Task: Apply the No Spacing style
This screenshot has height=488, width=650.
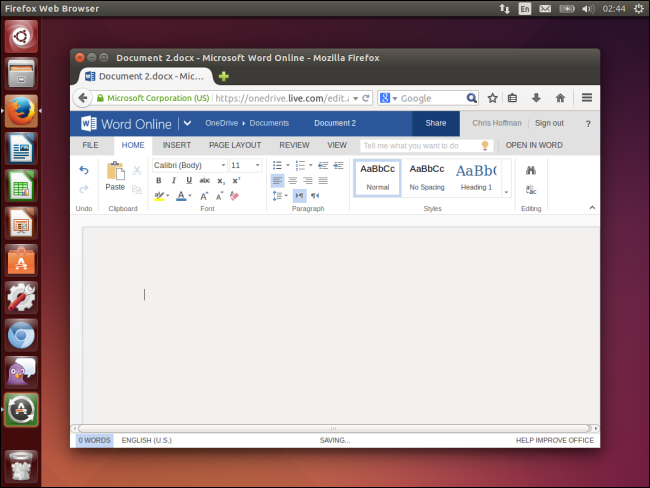Action: tap(427, 177)
